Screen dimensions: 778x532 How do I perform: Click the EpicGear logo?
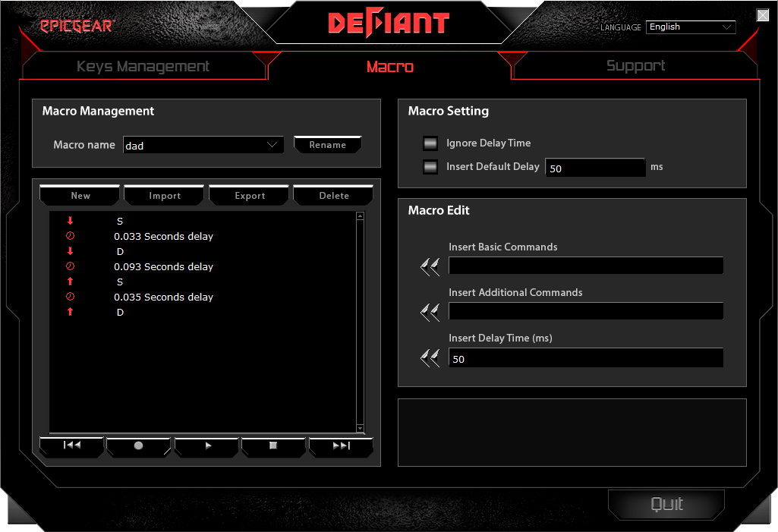77,26
